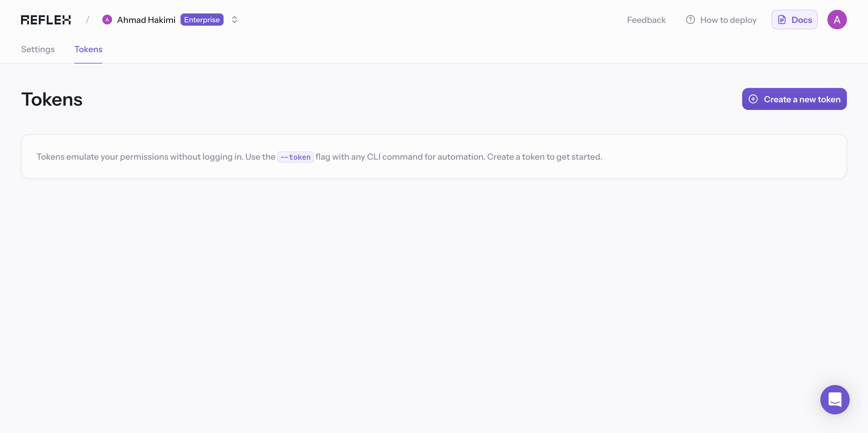868x433 pixels.
Task: Open How to deploy
Action: pos(728,20)
